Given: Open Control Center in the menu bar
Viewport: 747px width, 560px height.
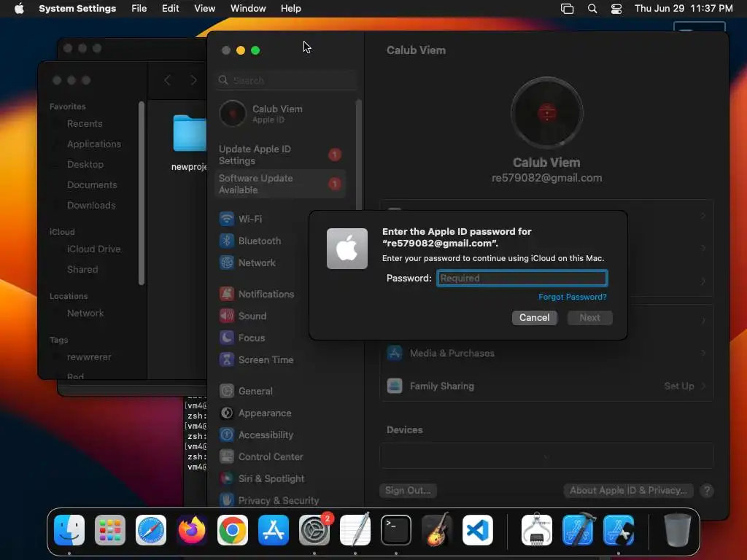Looking at the screenshot, I should click(x=616, y=9).
